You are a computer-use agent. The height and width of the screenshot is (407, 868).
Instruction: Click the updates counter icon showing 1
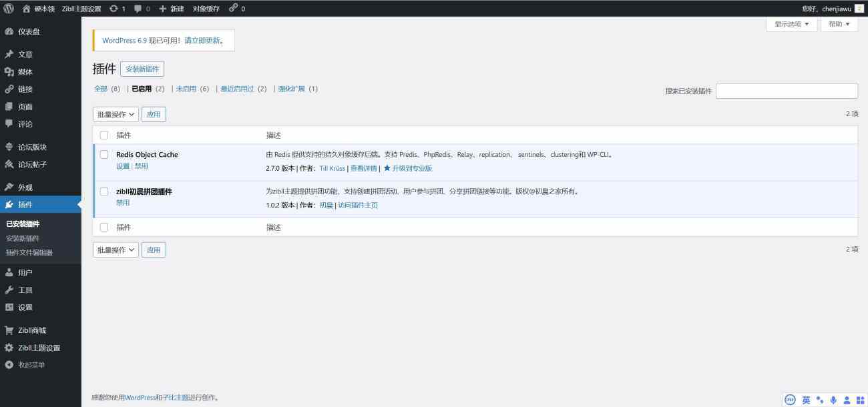click(x=114, y=9)
